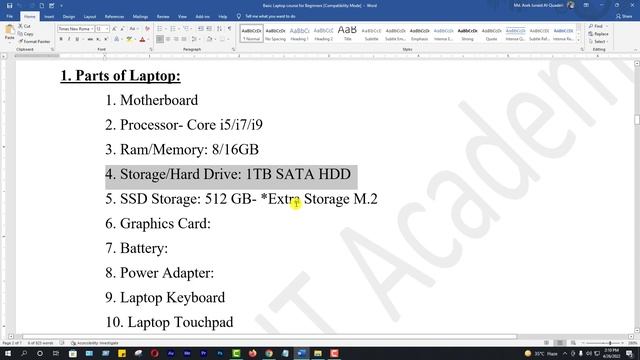This screenshot has width=640, height=360.
Task: Click the Cut scissors button
Action: click(24, 26)
